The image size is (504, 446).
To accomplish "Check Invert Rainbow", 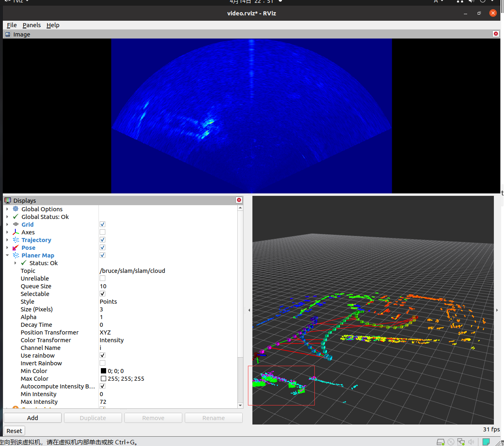I will point(103,363).
